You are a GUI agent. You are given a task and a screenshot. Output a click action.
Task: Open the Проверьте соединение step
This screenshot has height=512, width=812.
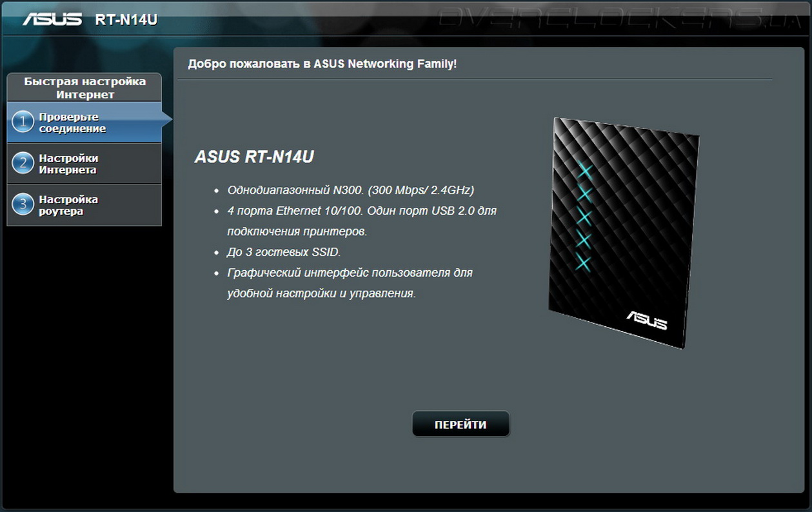pos(84,123)
